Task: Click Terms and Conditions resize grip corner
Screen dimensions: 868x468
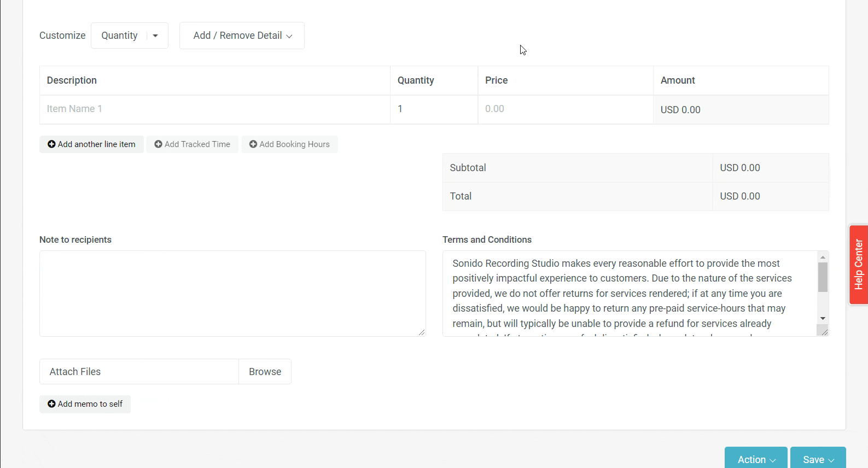Action: [x=823, y=331]
